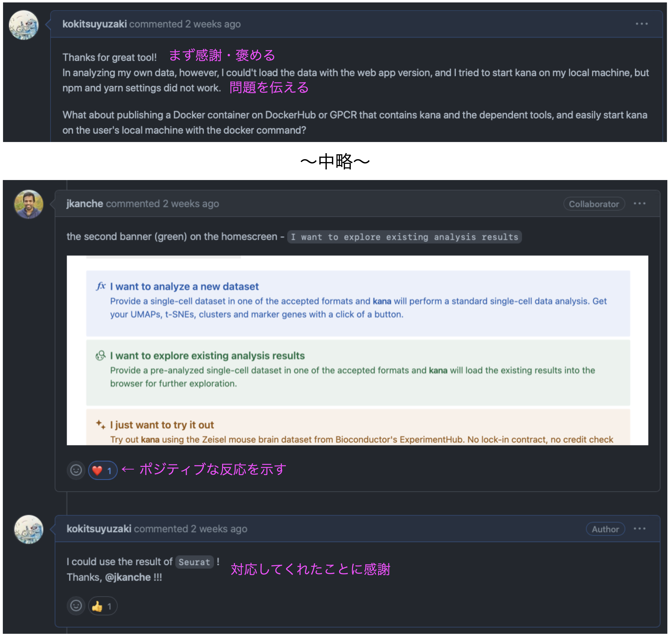672x636 pixels.
Task: Open jkanche's comment timestamp 2 weeks ago
Action: point(191,204)
